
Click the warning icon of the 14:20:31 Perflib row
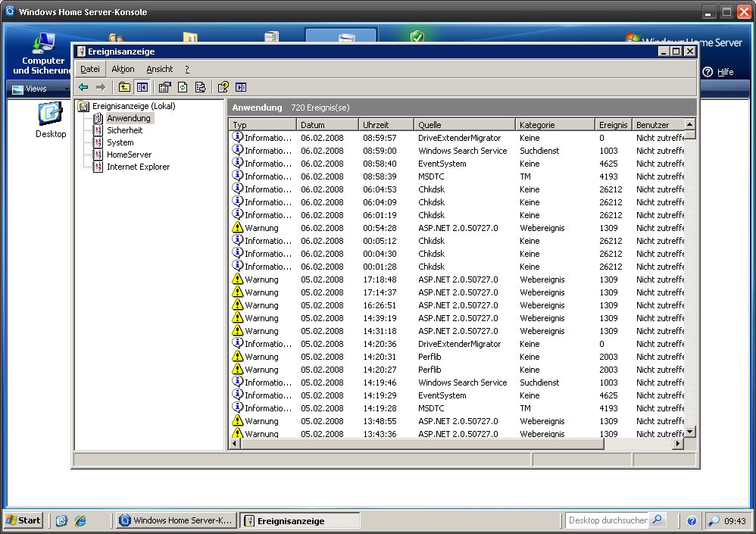(x=237, y=356)
